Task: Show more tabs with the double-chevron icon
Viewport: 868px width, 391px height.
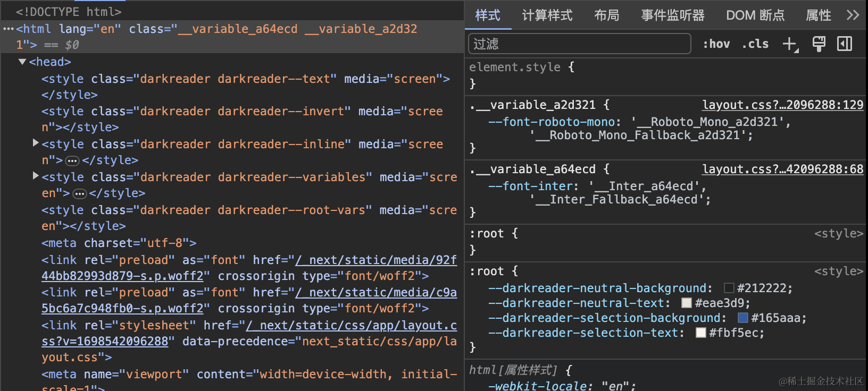Action: (x=853, y=15)
